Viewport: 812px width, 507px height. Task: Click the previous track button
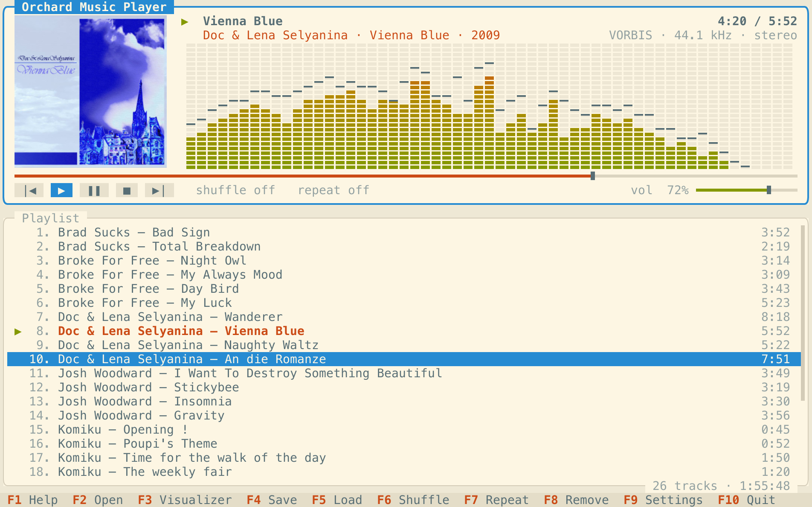[29, 190]
